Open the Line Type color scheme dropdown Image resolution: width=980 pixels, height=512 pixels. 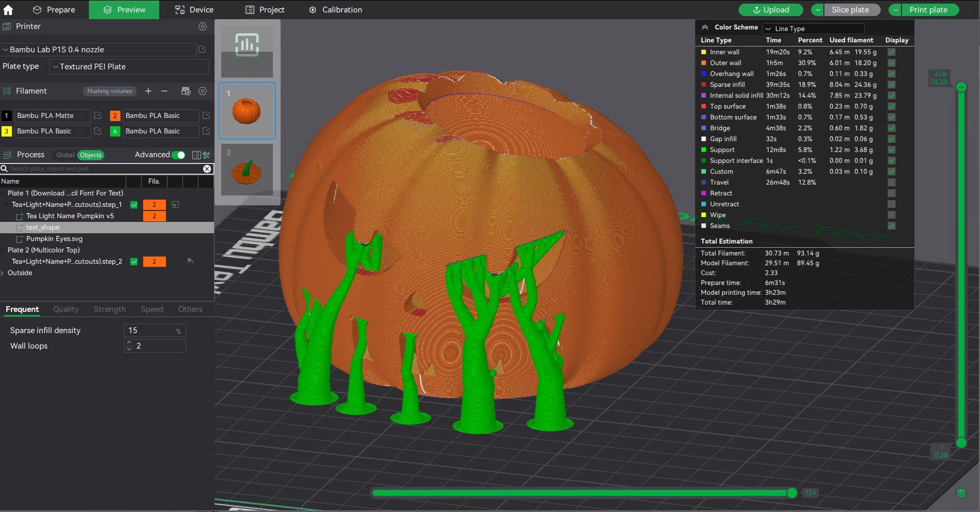tap(814, 28)
